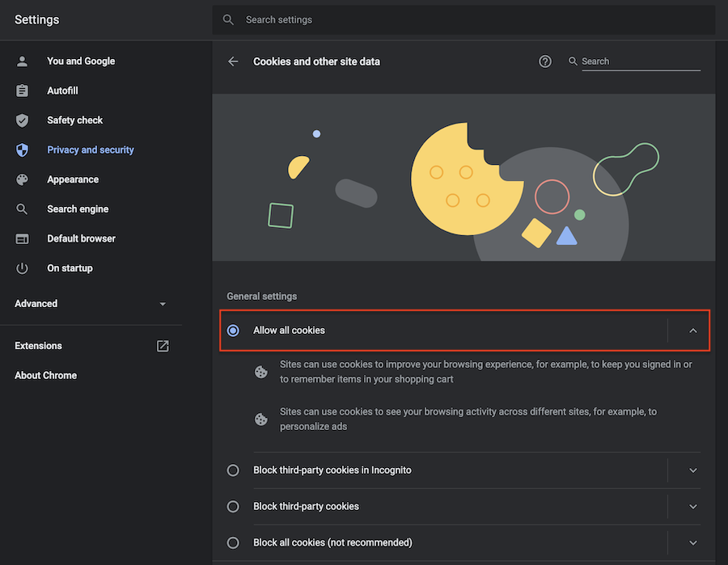Open Privacy and security settings section
The image size is (728, 565).
90,150
